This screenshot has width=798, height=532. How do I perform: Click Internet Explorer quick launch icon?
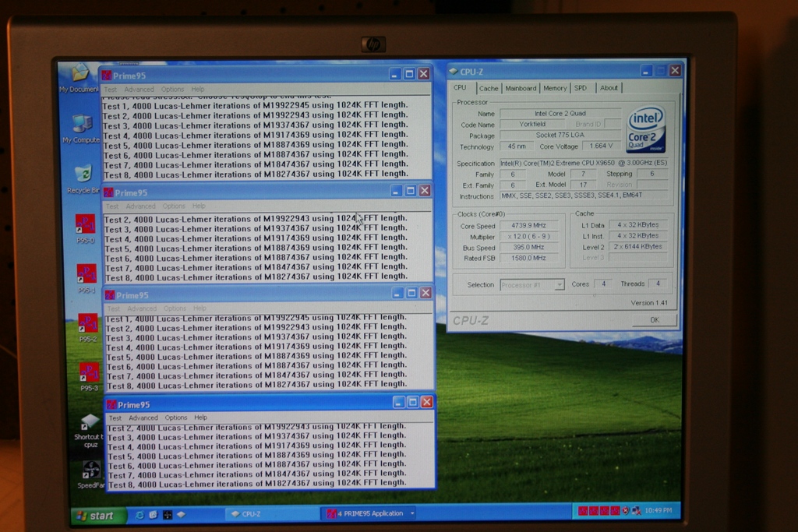pyautogui.click(x=140, y=515)
